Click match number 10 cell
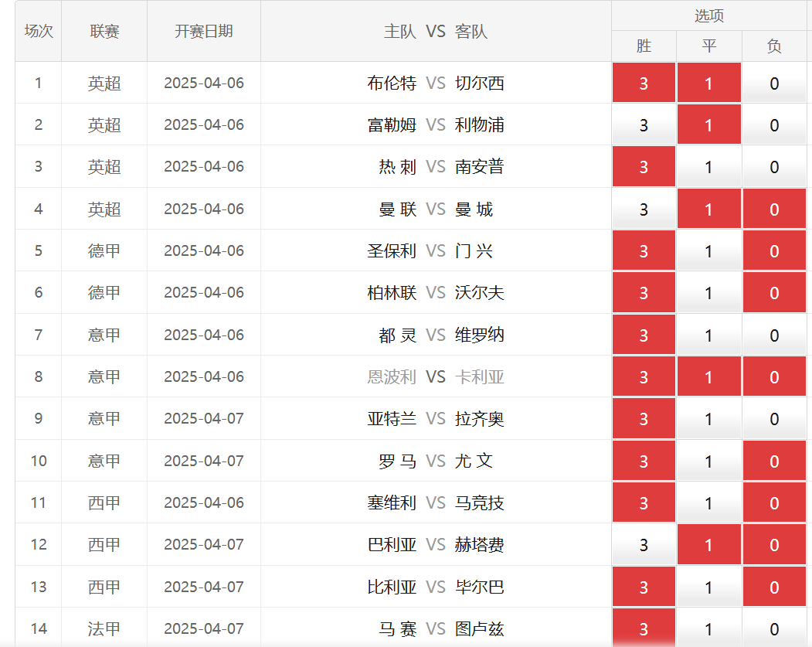The height and width of the screenshot is (647, 812). point(39,461)
